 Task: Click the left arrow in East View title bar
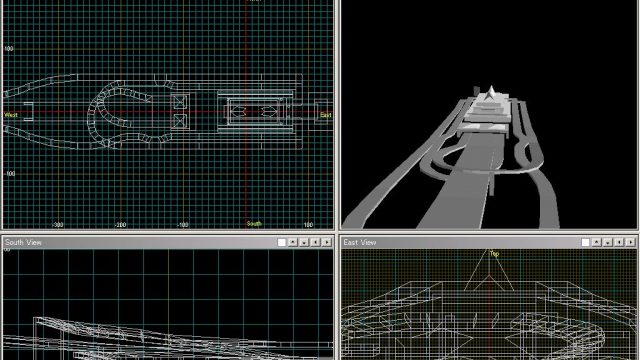619,242
